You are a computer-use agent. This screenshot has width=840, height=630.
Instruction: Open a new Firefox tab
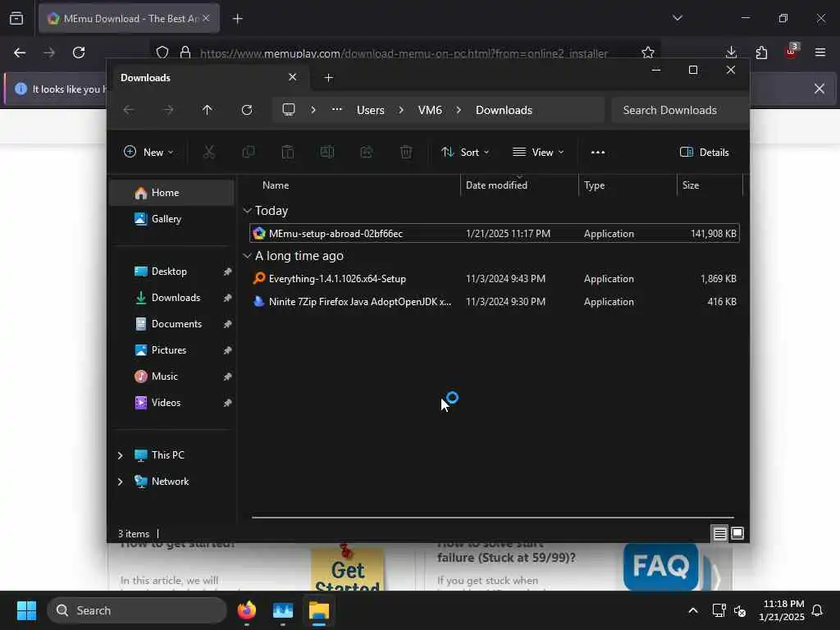[x=238, y=19]
